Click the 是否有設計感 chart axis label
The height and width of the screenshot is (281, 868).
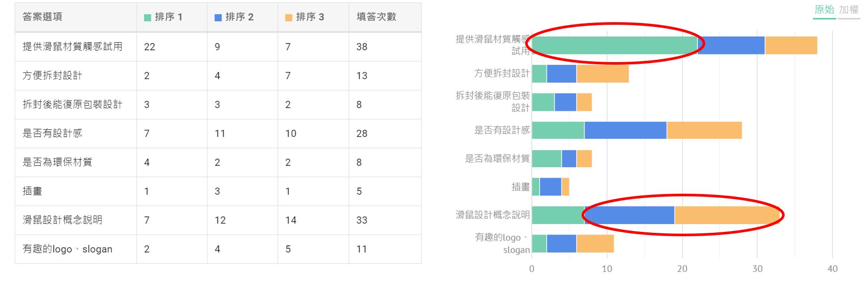tap(502, 130)
